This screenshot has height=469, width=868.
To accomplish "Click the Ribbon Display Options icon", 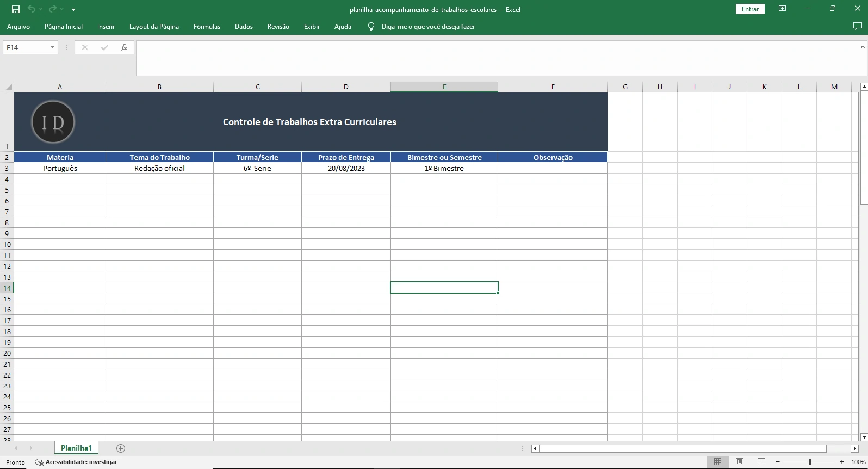I will coord(782,9).
